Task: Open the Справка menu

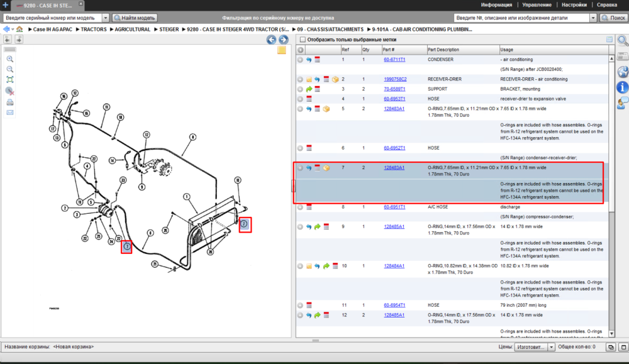Action: pos(607,5)
